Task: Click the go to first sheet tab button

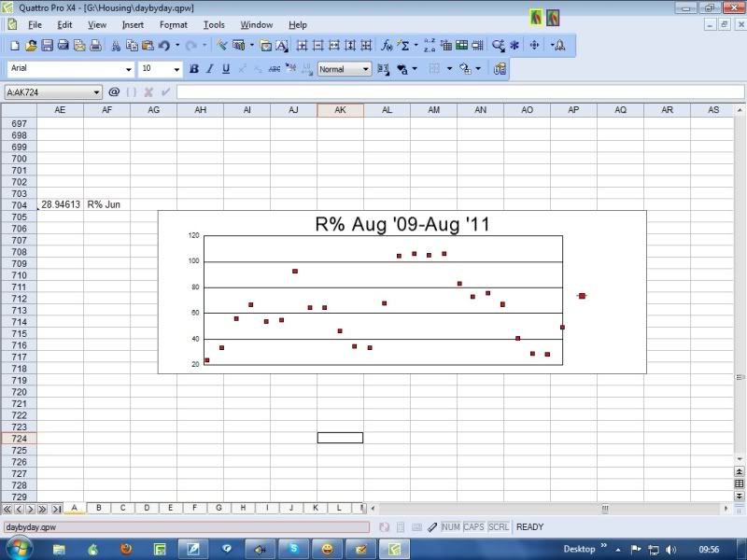Action: click(x=7, y=509)
